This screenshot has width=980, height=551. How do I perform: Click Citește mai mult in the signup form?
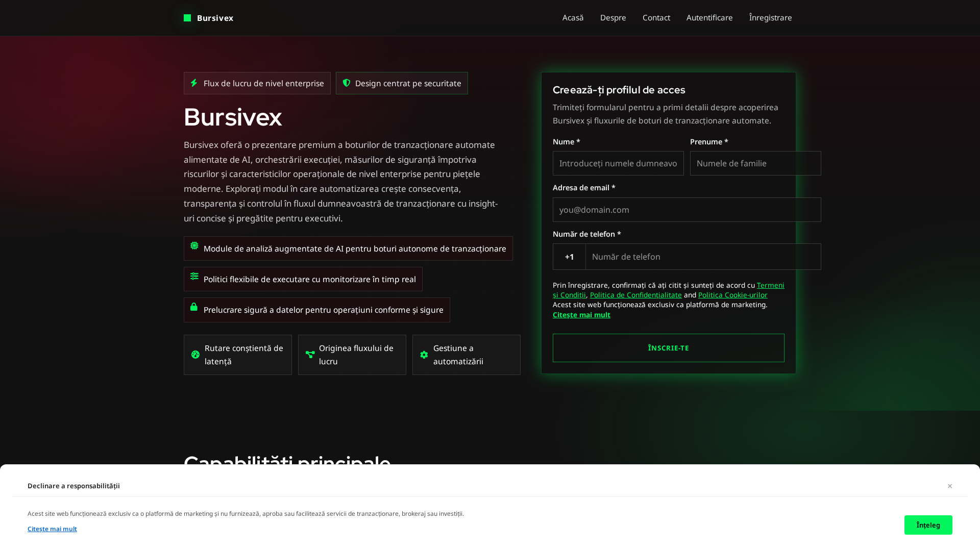(x=581, y=315)
